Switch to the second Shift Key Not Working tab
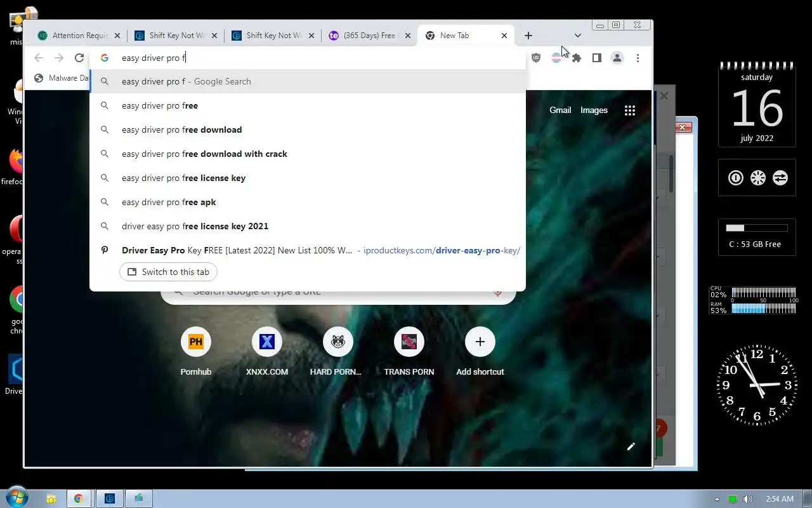This screenshot has width=812, height=508. [x=274, y=36]
